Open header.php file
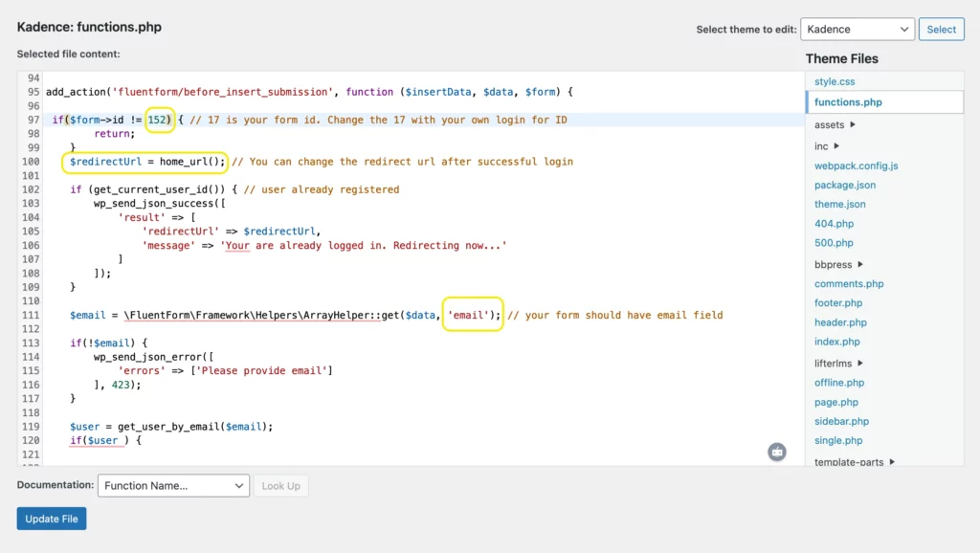Viewport: 980px width, 553px height. 840,322
